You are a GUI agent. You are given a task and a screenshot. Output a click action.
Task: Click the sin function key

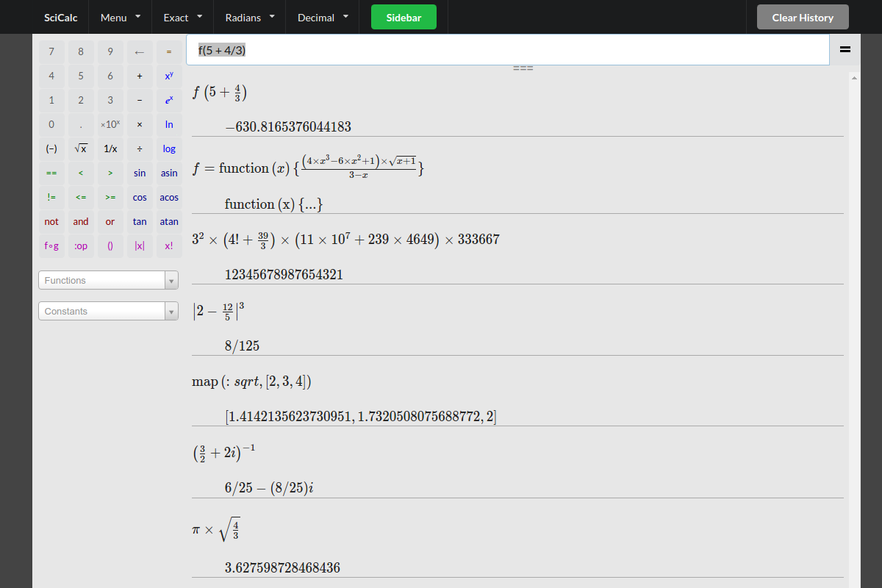coord(140,173)
